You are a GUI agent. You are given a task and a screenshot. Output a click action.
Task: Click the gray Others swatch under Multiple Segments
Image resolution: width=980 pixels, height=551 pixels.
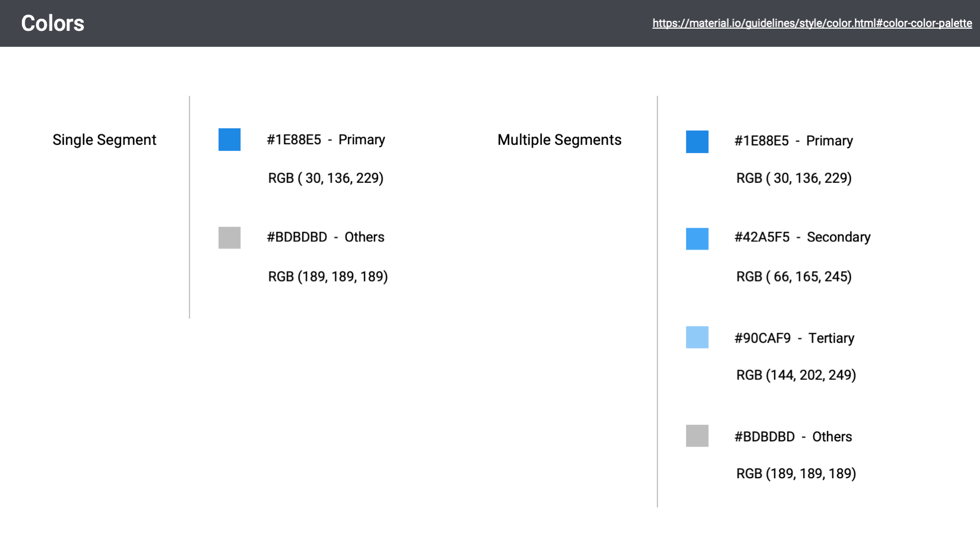pos(697,436)
